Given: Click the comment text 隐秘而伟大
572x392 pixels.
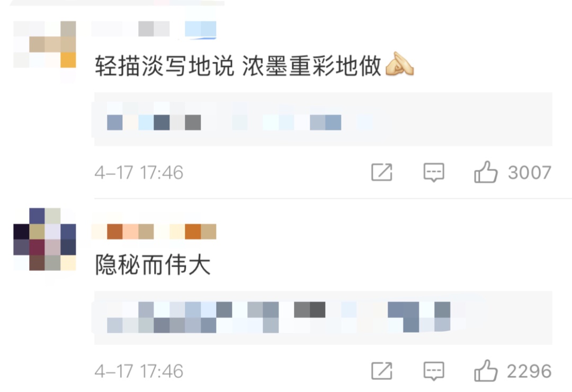Looking at the screenshot, I should click(x=153, y=265).
